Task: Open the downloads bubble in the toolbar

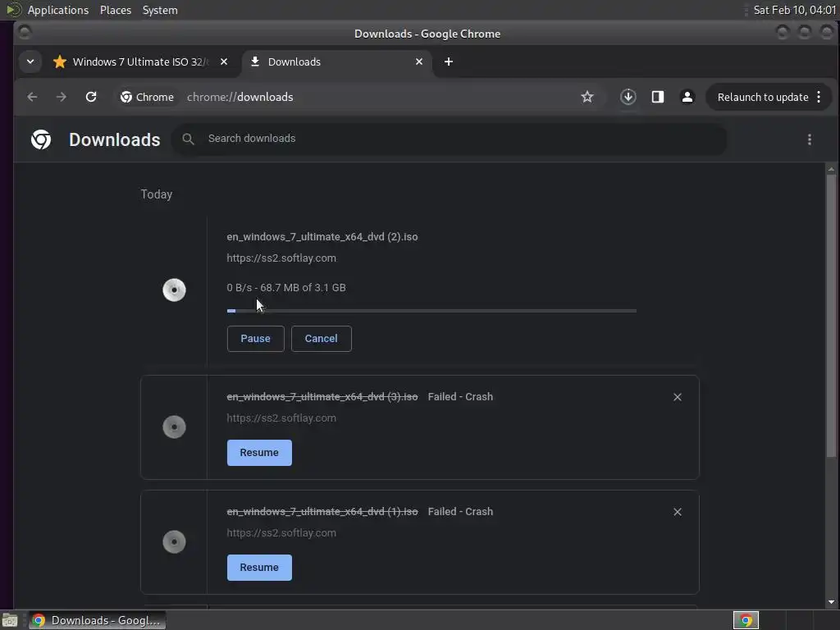Action: [628, 97]
